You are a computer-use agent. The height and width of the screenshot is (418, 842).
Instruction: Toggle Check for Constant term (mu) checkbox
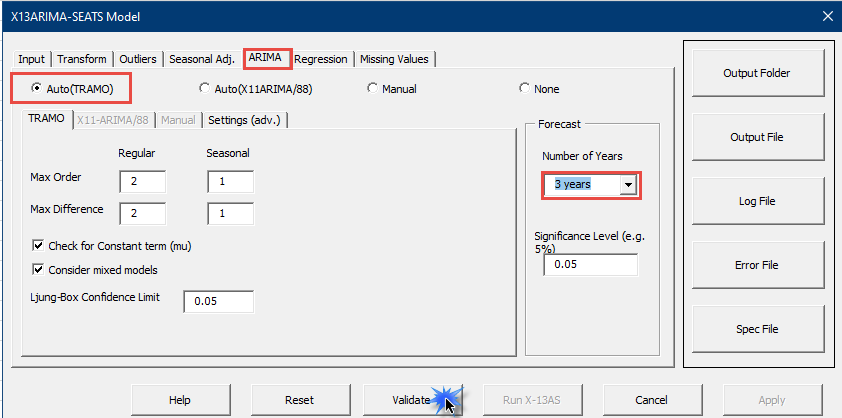pyautogui.click(x=39, y=246)
